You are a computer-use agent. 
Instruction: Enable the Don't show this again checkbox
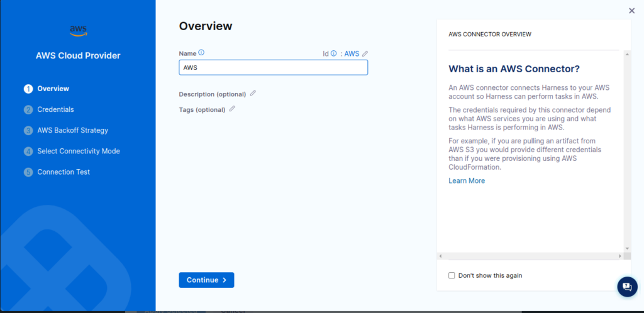pos(452,275)
